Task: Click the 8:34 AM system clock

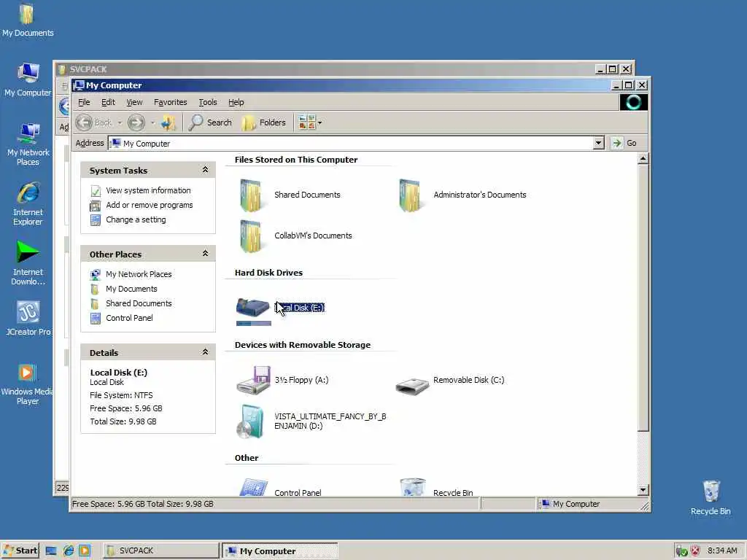Action: point(722,551)
